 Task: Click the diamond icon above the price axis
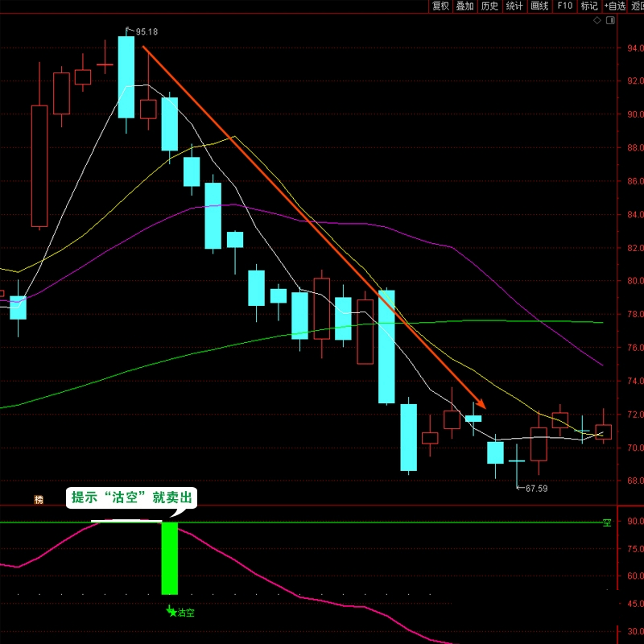(x=597, y=20)
